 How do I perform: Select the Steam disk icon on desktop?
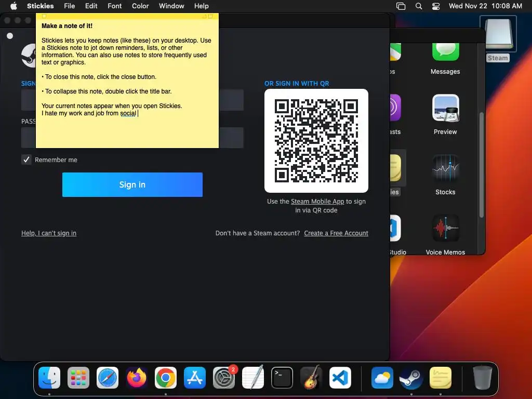coord(498,34)
